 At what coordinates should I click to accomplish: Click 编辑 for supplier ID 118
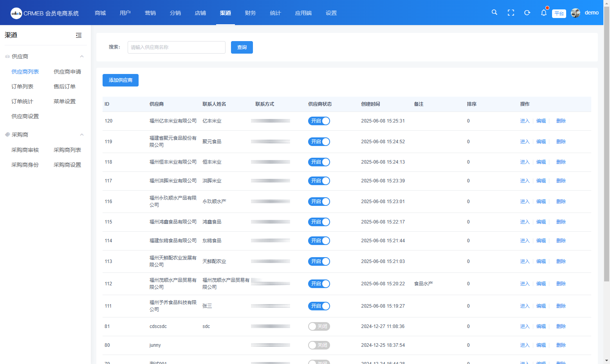coord(541,162)
